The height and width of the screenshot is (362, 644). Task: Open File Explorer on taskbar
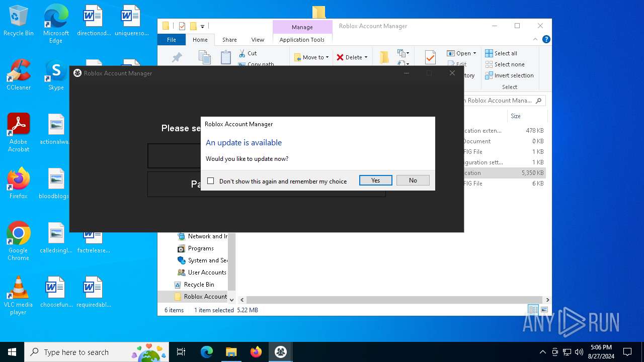point(231,352)
